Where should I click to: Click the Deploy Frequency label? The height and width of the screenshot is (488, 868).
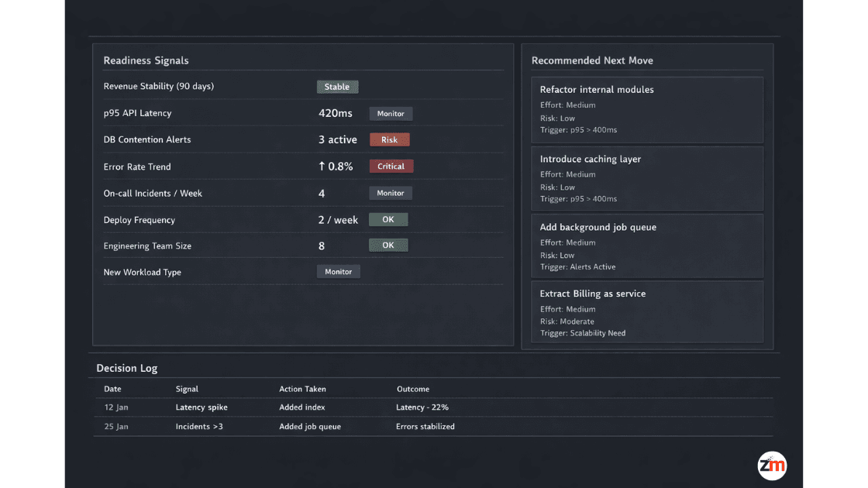139,220
